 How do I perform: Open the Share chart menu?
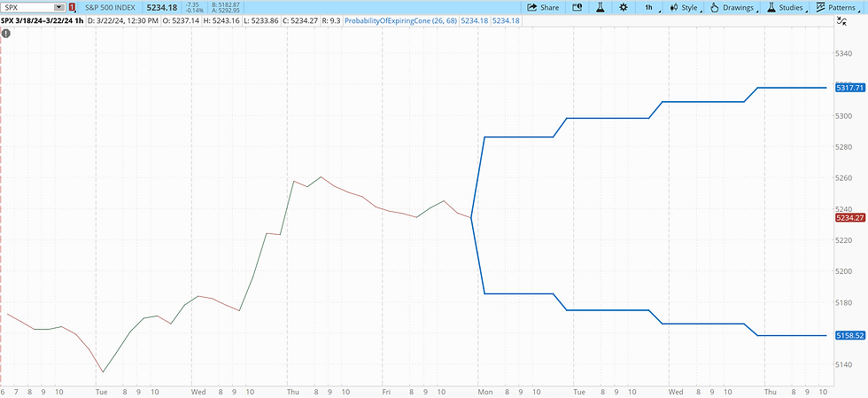(542, 8)
